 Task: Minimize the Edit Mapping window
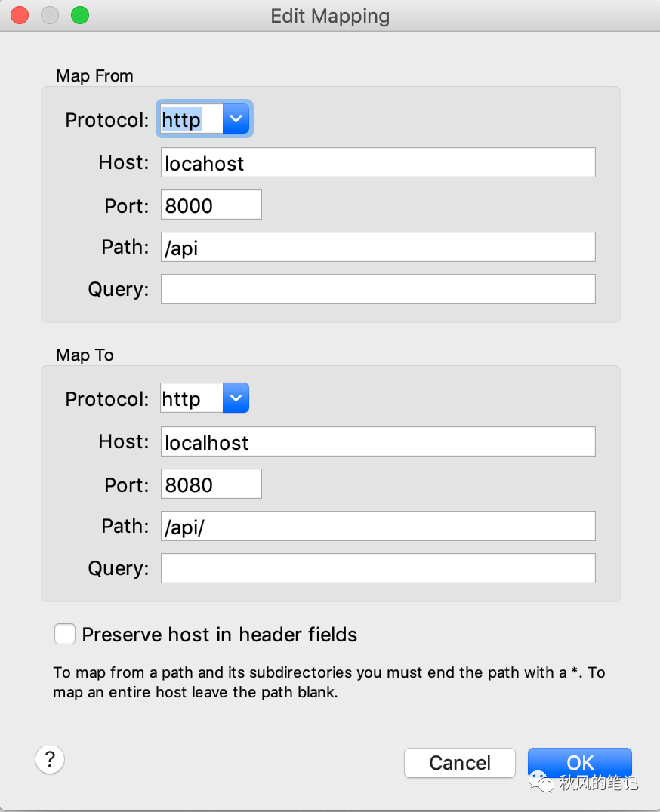click(x=50, y=15)
